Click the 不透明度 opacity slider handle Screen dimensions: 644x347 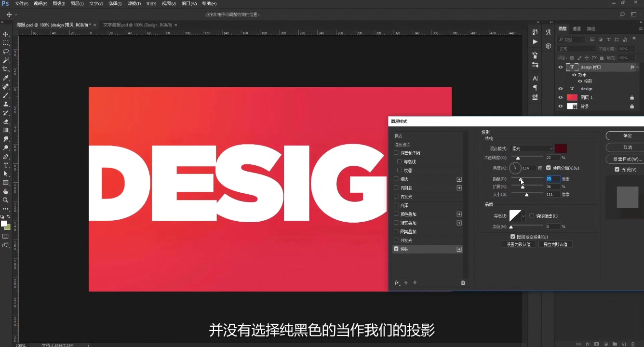(518, 158)
